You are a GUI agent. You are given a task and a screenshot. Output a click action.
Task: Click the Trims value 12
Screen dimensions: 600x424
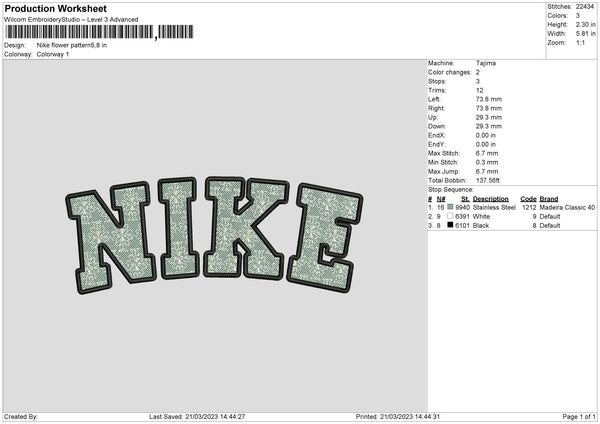479,90
